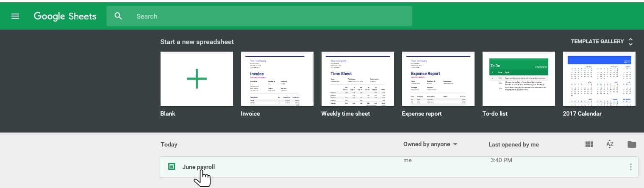644x188 pixels.
Task: Click the Google Sheets logo text
Action: 65,16
